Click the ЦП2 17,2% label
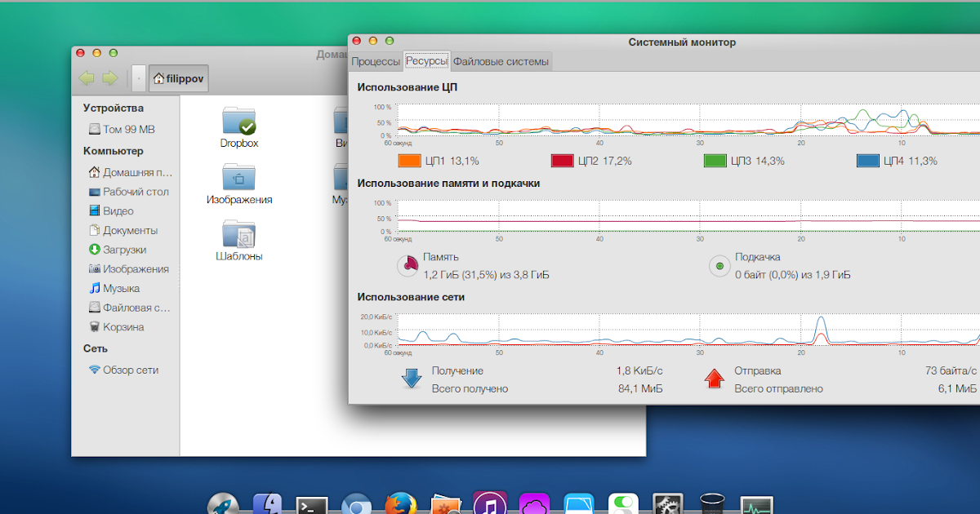The width and height of the screenshot is (980, 514). [604, 161]
